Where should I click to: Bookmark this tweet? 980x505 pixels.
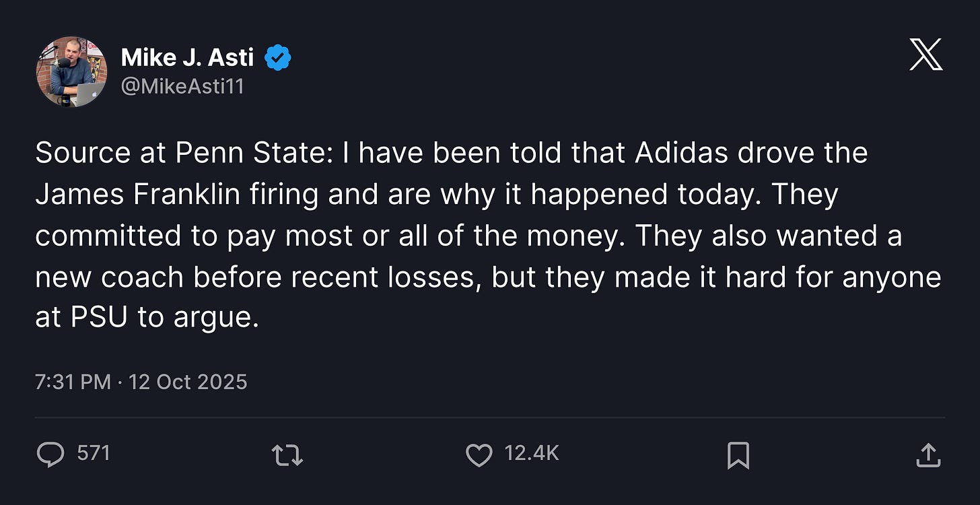coord(738,455)
